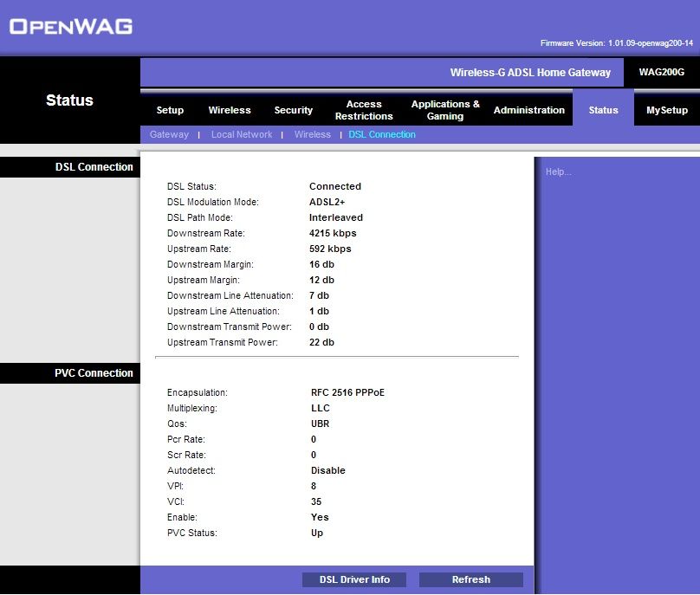Image resolution: width=700 pixels, height=595 pixels.
Task: Switch to the Gateway status sub-tab
Action: pyautogui.click(x=169, y=134)
